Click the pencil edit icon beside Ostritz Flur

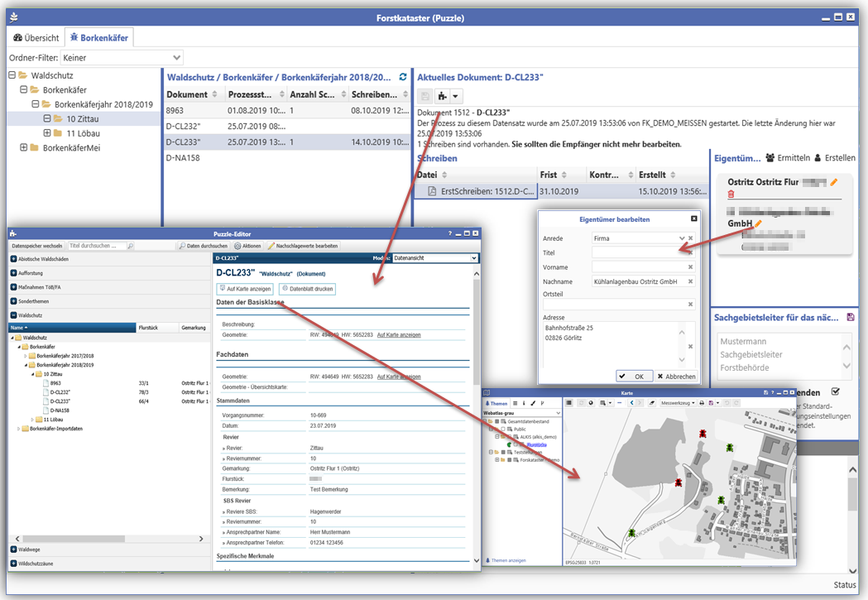pyautogui.click(x=834, y=182)
